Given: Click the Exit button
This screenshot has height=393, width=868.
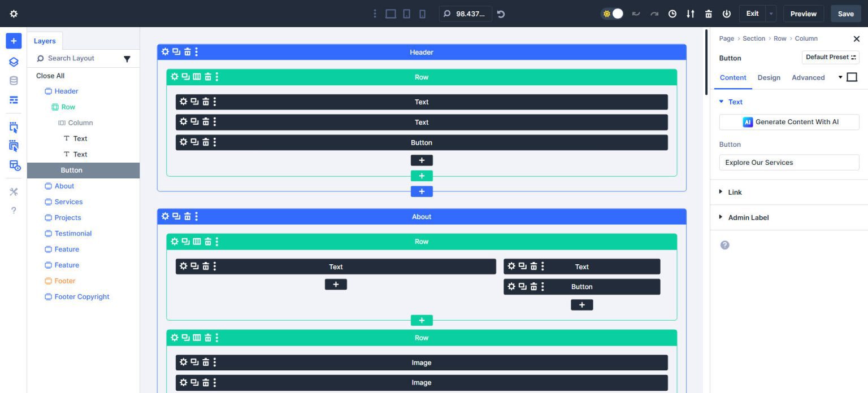Looking at the screenshot, I should 752,14.
